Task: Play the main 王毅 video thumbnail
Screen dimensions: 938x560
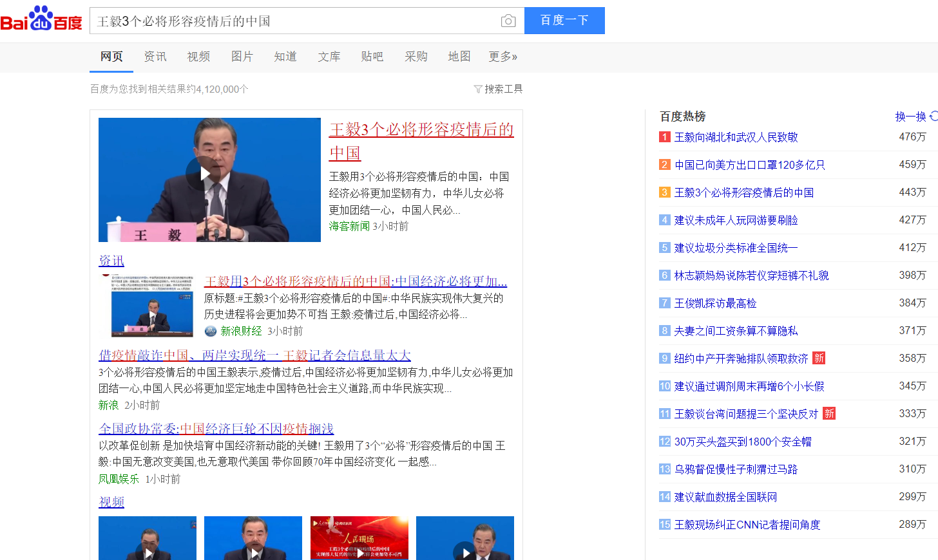Action: [209, 180]
